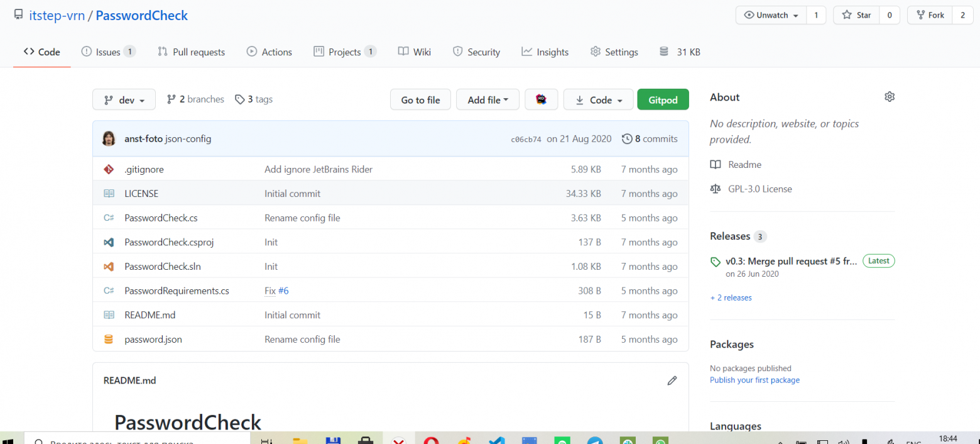Click the book icon beside Readme
Viewport: 980px width, 444px height.
click(715, 165)
